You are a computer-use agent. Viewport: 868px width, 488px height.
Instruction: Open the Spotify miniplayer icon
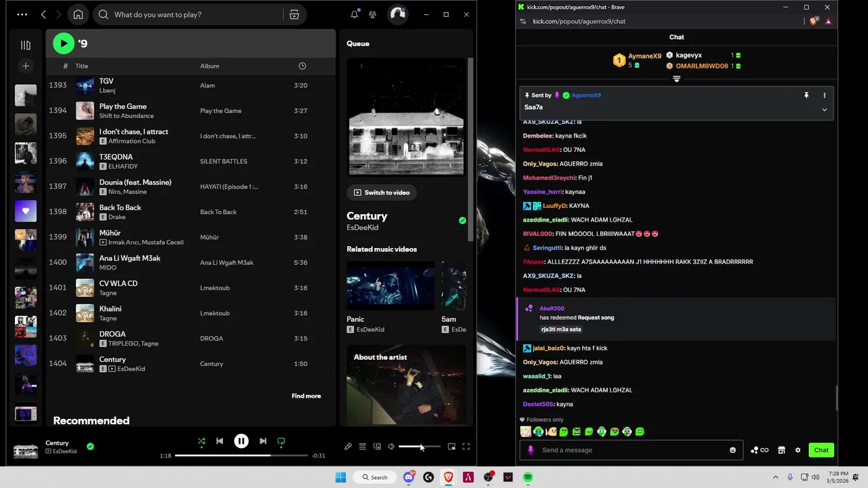click(452, 447)
